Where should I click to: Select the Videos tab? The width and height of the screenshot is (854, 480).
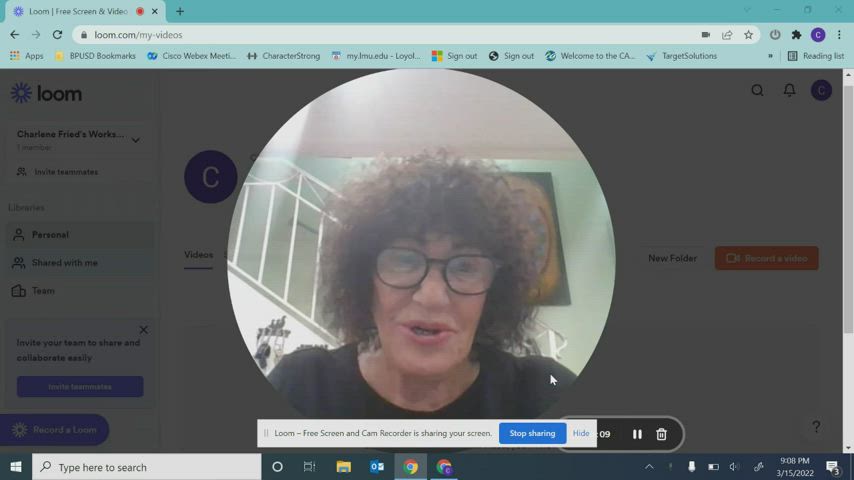pyautogui.click(x=198, y=255)
